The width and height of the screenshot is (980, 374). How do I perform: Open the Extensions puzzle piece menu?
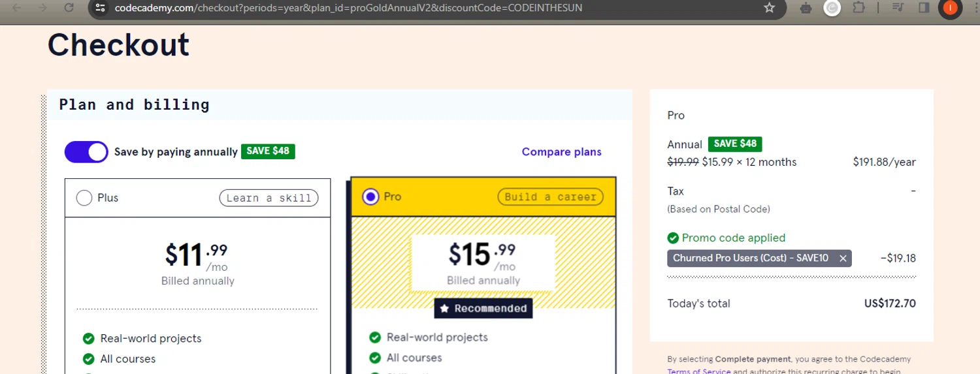[858, 8]
